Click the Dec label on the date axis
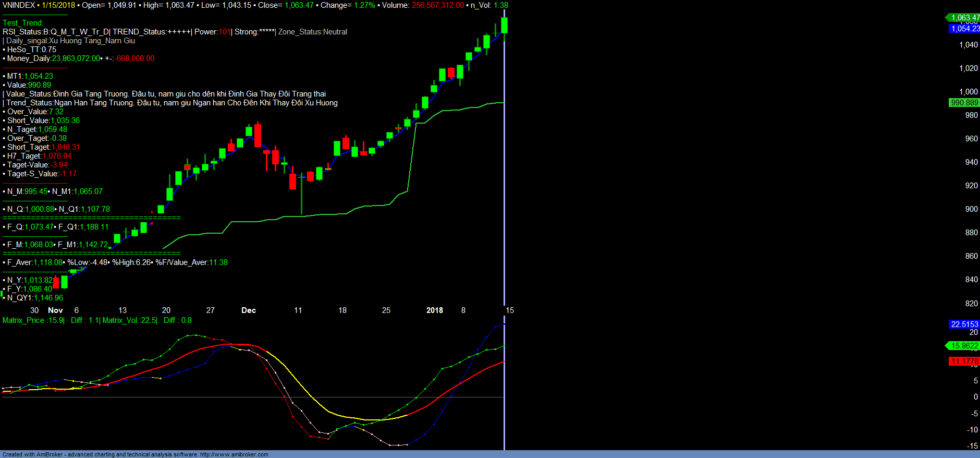This screenshot has height=458, width=980. tap(249, 310)
